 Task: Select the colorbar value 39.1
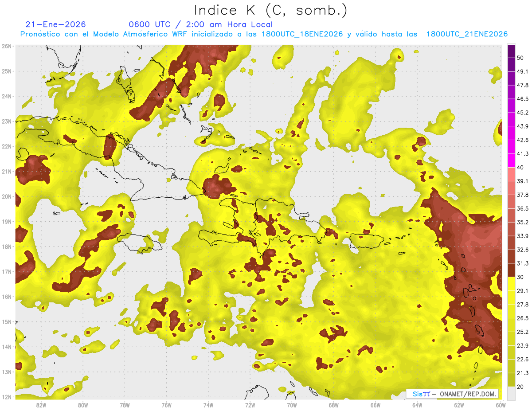point(523,181)
